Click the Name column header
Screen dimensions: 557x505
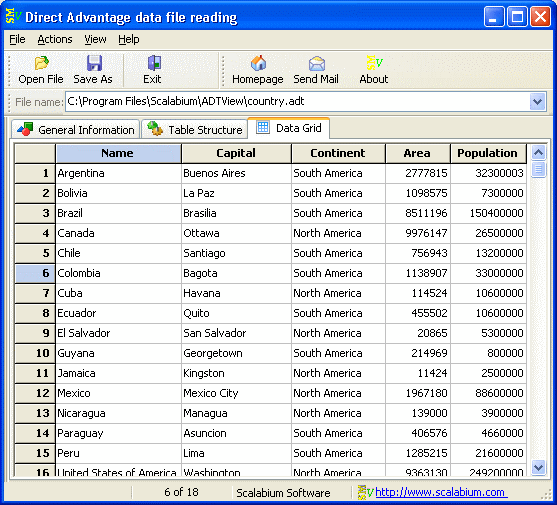point(118,153)
